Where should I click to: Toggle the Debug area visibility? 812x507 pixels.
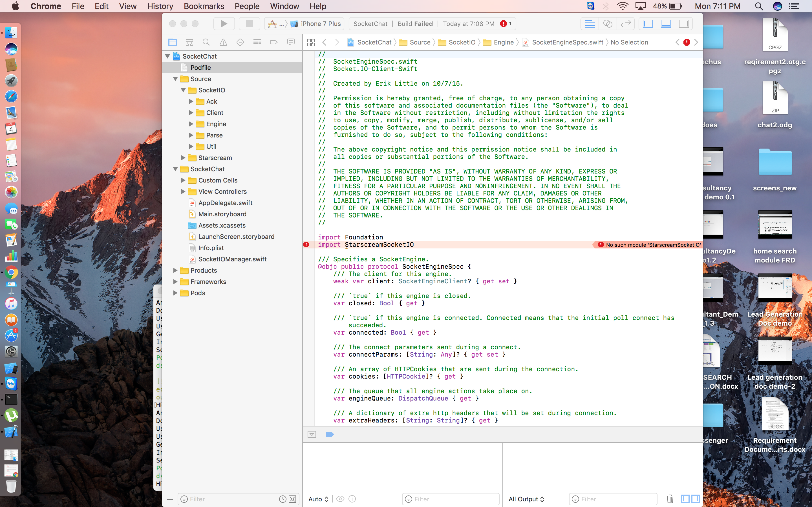coord(666,24)
